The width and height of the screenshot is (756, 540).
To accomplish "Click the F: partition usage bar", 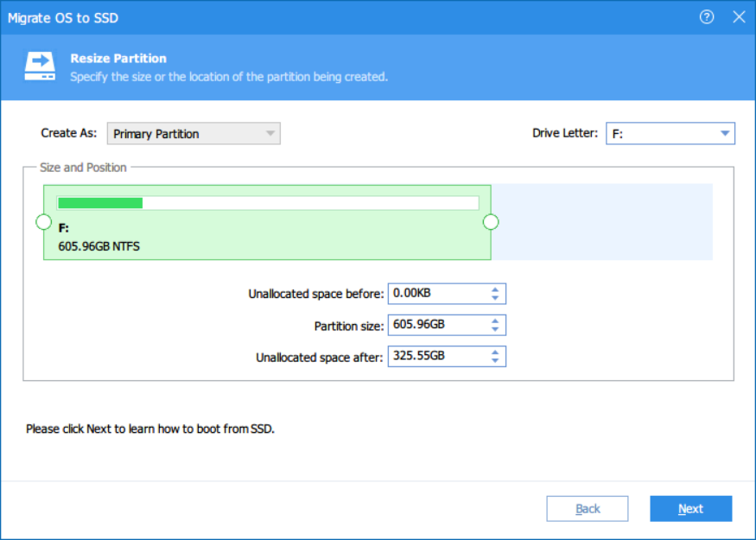I will (x=268, y=203).
